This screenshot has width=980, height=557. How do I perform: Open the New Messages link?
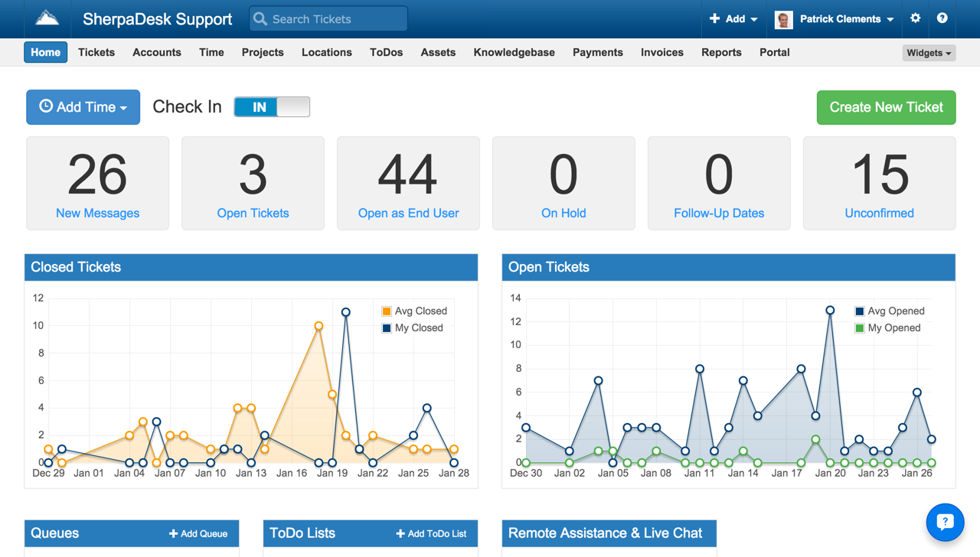pyautogui.click(x=97, y=213)
